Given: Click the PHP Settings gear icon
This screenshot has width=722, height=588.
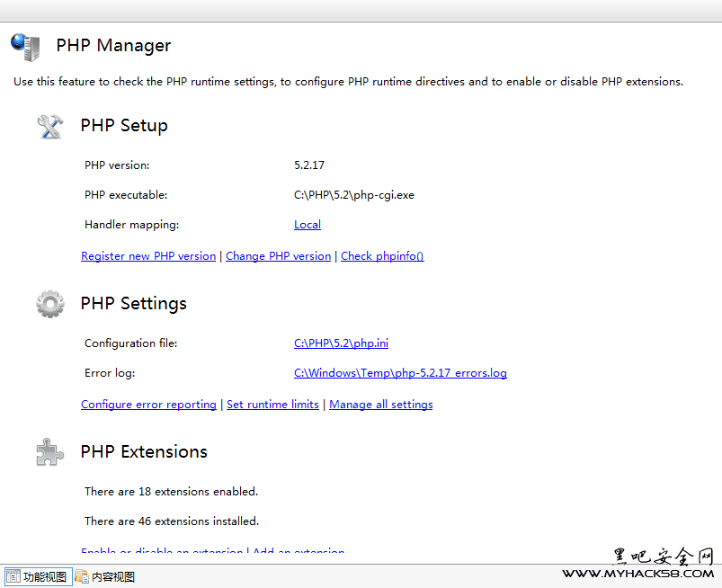Looking at the screenshot, I should (50, 304).
